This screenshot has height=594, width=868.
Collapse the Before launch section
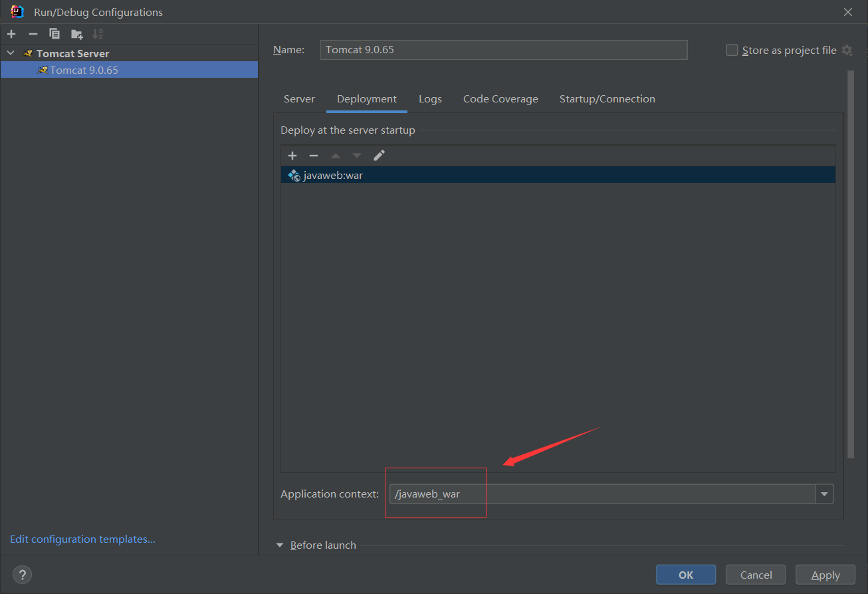pyautogui.click(x=280, y=545)
